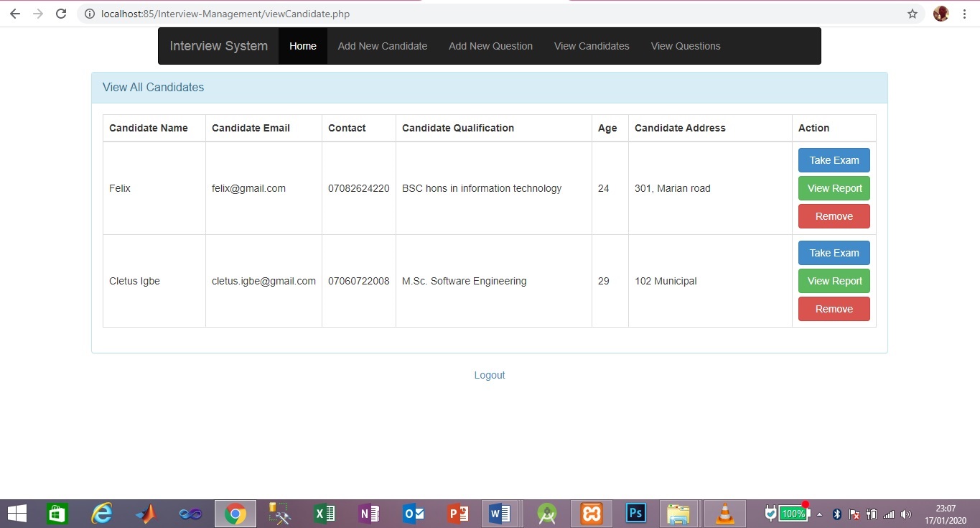This screenshot has height=528, width=980.
Task: Click the Logout link
Action: click(x=490, y=374)
